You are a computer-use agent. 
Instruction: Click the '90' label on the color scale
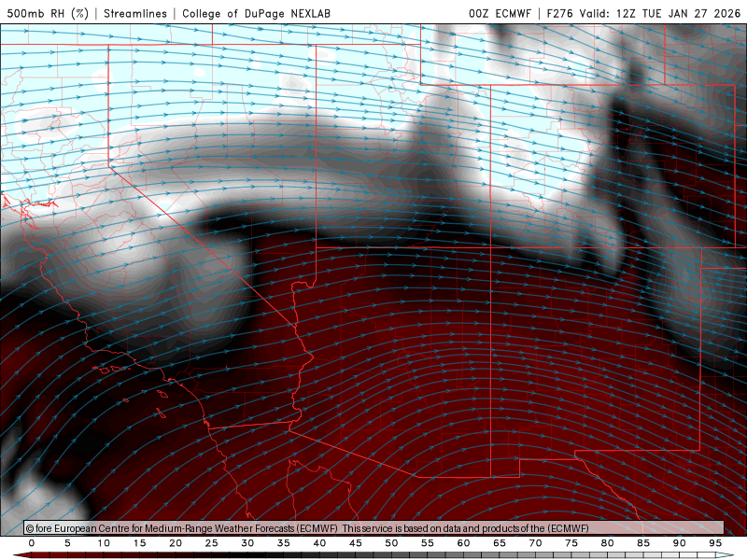pyautogui.click(x=680, y=543)
